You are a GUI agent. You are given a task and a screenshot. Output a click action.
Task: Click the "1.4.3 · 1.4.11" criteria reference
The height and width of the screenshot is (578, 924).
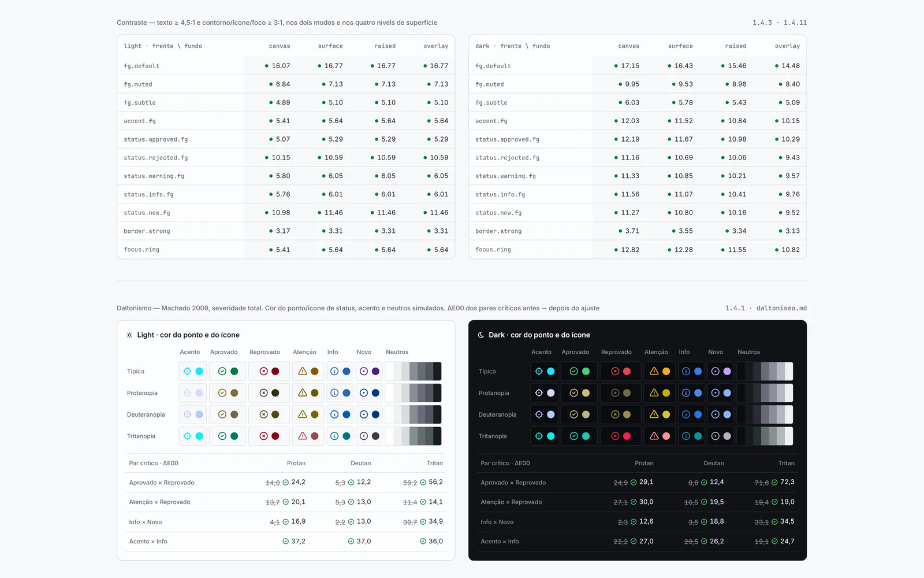point(780,23)
